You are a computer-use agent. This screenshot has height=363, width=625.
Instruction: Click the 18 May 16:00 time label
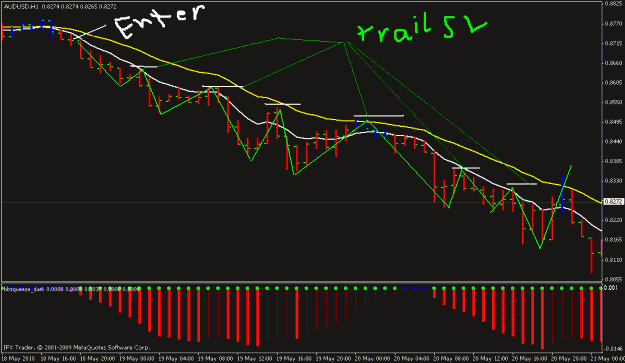(x=58, y=358)
